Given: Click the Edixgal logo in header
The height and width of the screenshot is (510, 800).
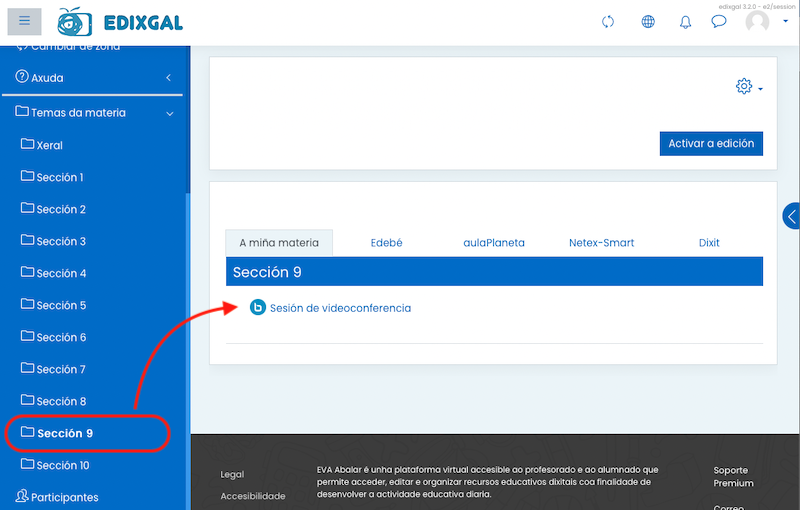Looking at the screenshot, I should 120,21.
